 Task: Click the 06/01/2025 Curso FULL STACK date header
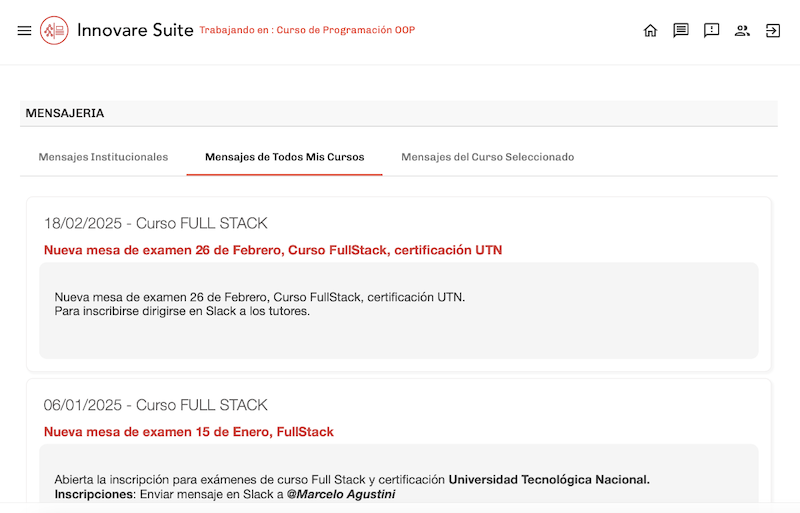tap(155, 405)
